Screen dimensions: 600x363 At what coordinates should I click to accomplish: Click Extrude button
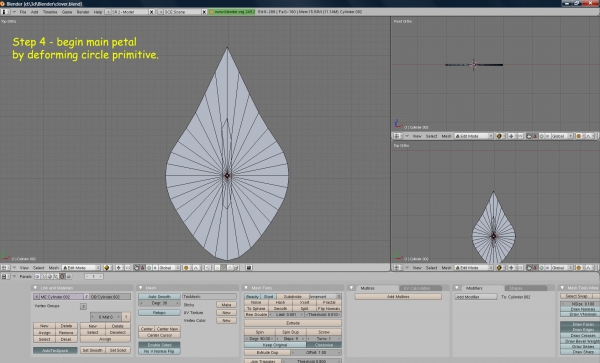point(293,323)
